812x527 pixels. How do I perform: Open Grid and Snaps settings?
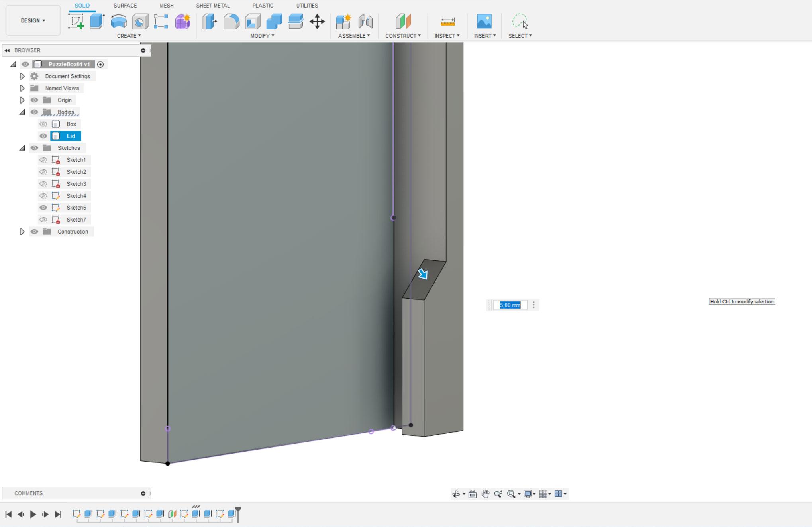tap(543, 494)
